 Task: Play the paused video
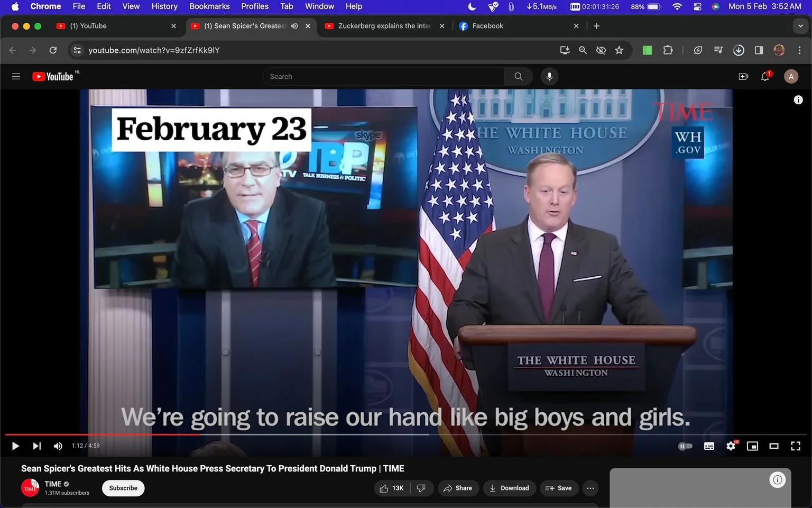(15, 446)
